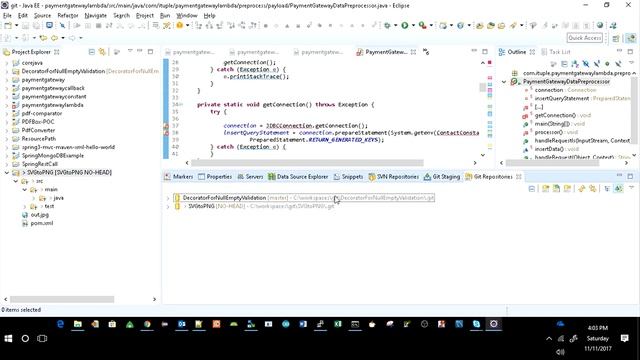Expand the corejava project

click(x=7, y=63)
